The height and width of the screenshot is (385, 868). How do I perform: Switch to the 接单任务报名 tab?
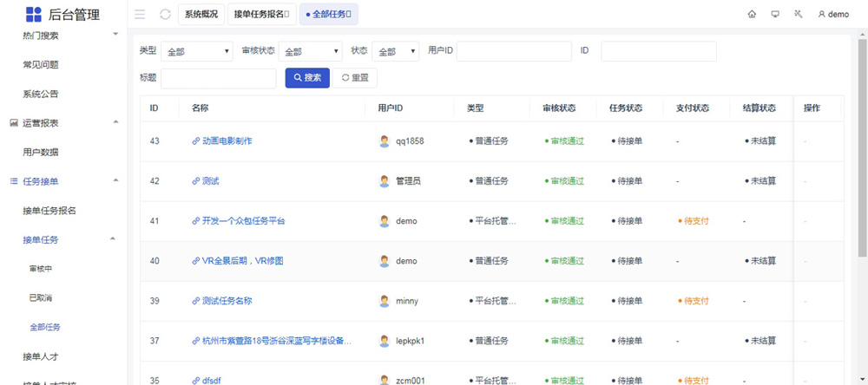[x=261, y=14]
